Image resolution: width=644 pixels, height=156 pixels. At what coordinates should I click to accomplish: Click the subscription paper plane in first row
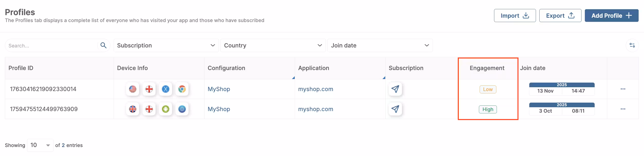pyautogui.click(x=395, y=89)
